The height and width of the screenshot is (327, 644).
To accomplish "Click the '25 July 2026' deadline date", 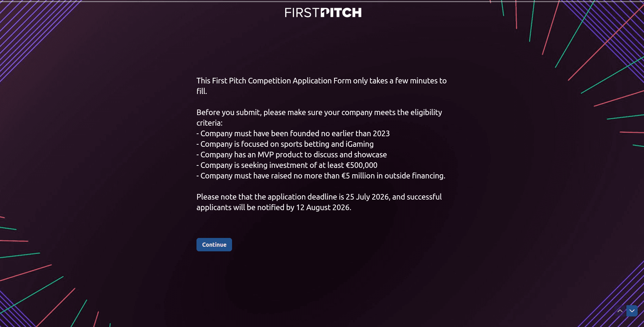I will click(x=367, y=197).
